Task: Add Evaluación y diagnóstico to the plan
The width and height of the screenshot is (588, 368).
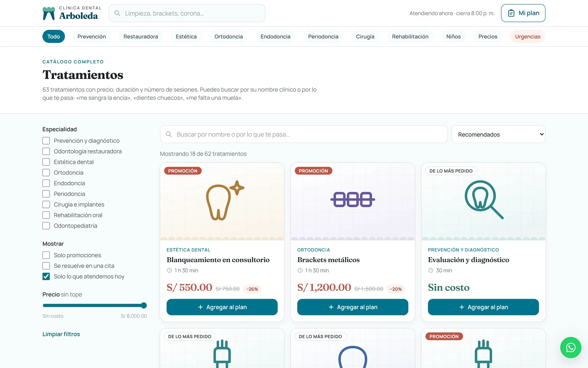Action: coord(483,307)
